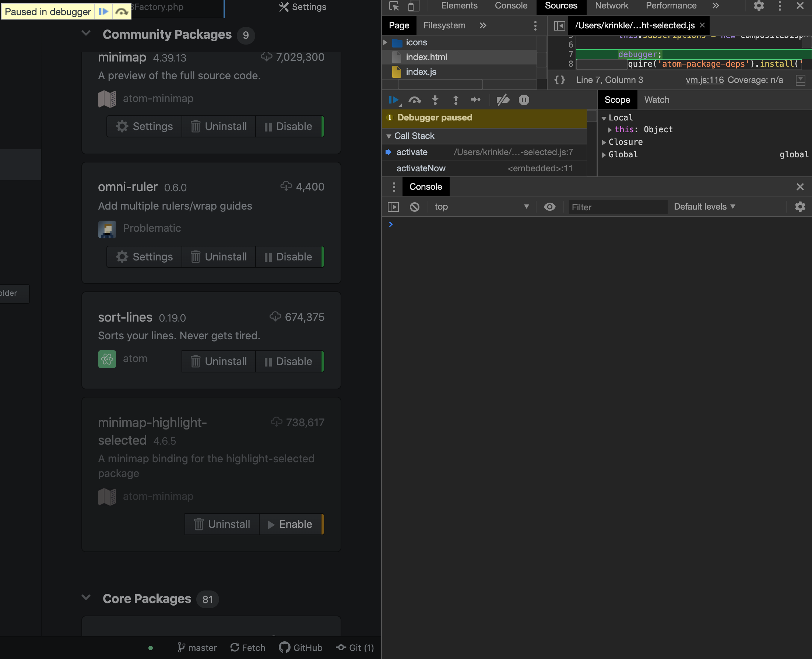Collapse the Community Packages section
Image resolution: width=812 pixels, height=659 pixels.
pyautogui.click(x=86, y=34)
